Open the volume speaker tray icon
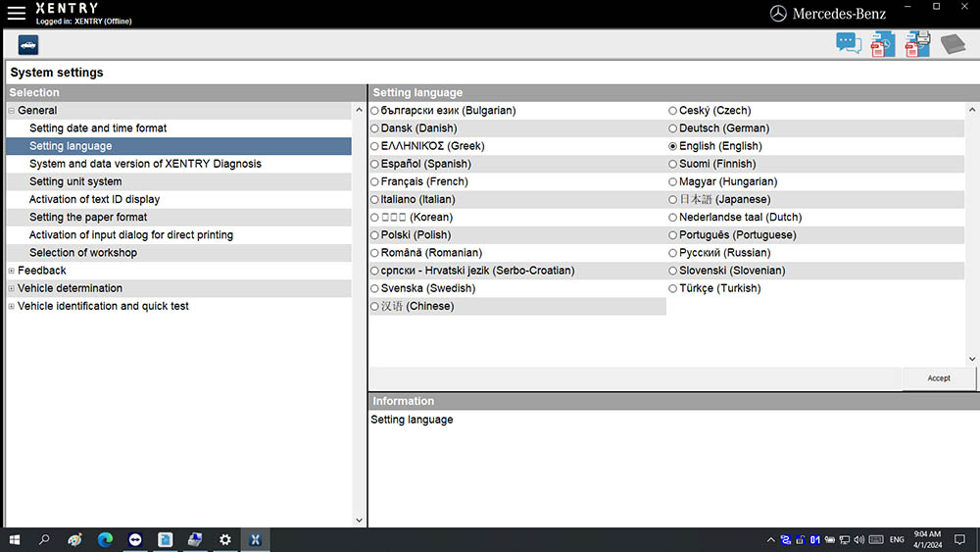Screen dimensions: 980x552 pyautogui.click(x=859, y=540)
